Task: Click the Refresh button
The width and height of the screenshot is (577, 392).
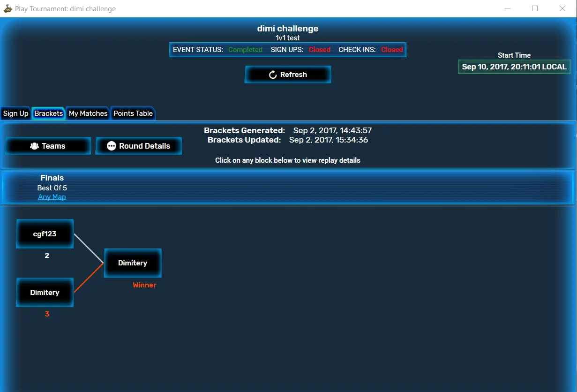Action: [x=288, y=75]
